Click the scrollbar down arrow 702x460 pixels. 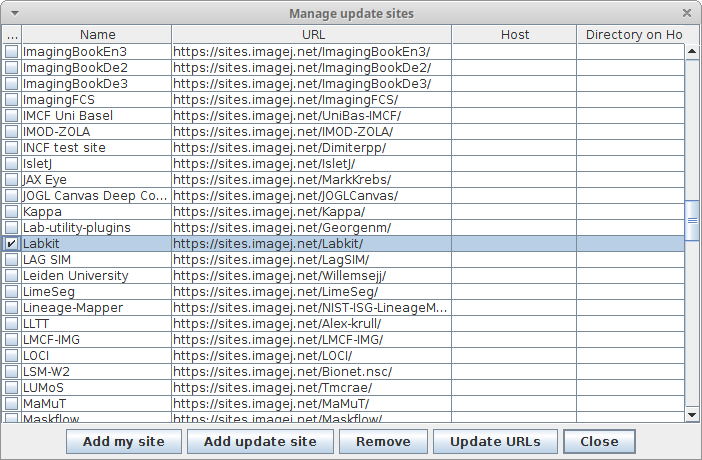[692, 415]
